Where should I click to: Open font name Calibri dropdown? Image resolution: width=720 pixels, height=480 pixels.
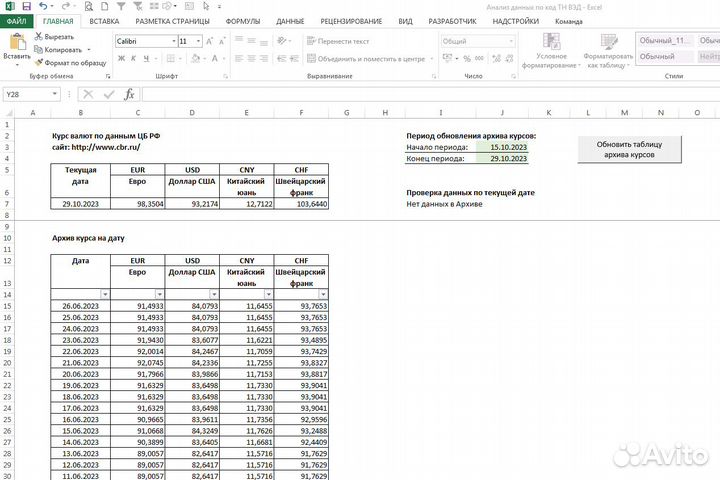pos(174,41)
